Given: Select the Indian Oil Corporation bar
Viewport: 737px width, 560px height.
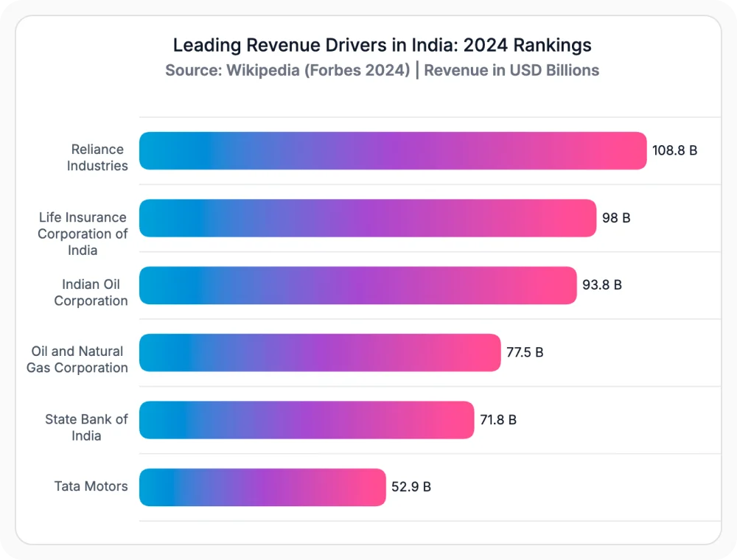Looking at the screenshot, I should point(357,285).
